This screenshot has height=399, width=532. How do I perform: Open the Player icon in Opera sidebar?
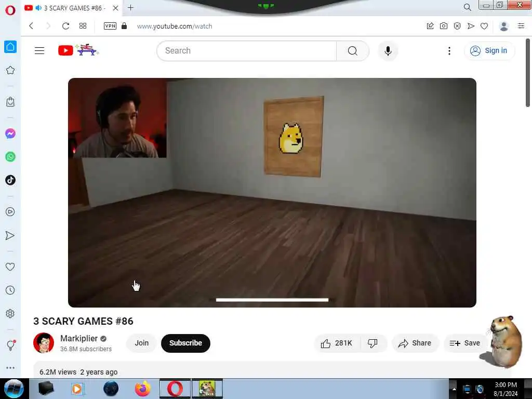(10, 212)
